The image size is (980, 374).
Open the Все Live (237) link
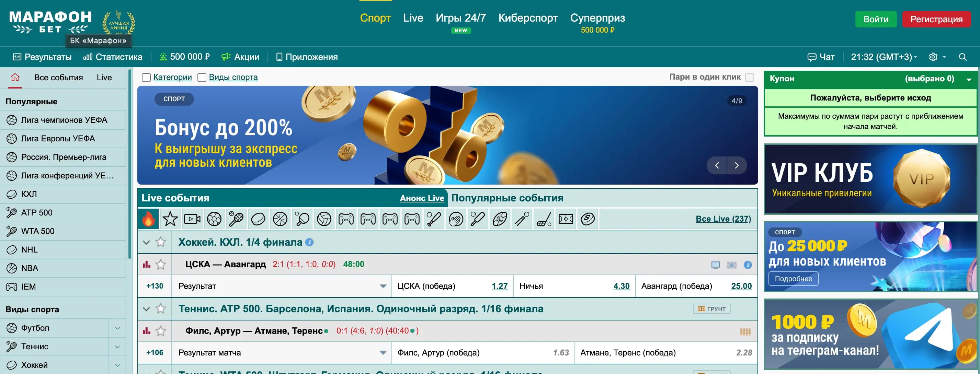723,219
